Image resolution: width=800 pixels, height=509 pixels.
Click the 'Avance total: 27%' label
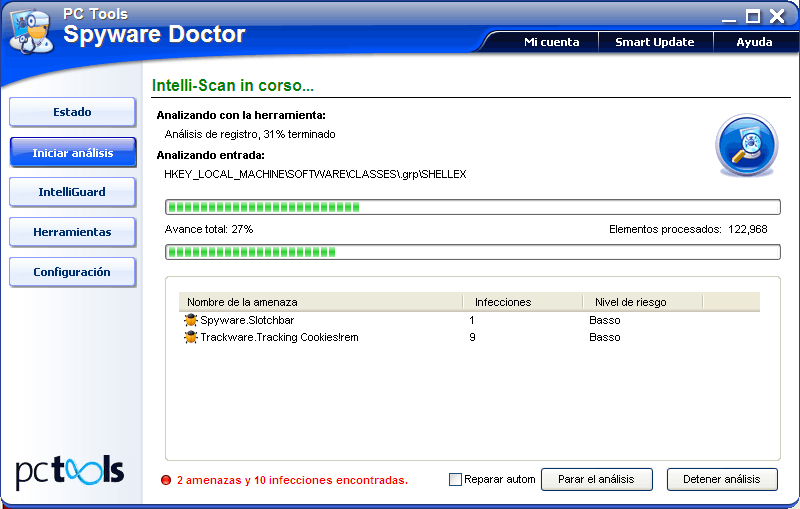click(x=209, y=230)
